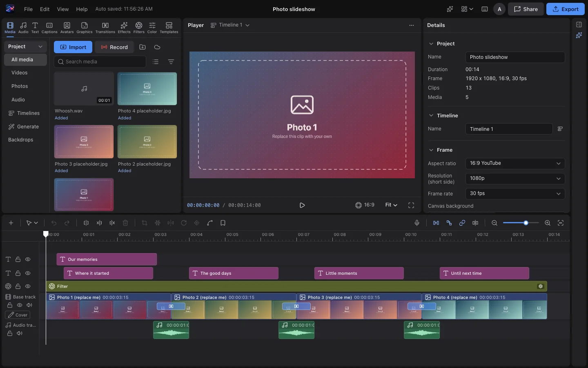Click the delete trash icon in timeline toolbar

tap(125, 223)
